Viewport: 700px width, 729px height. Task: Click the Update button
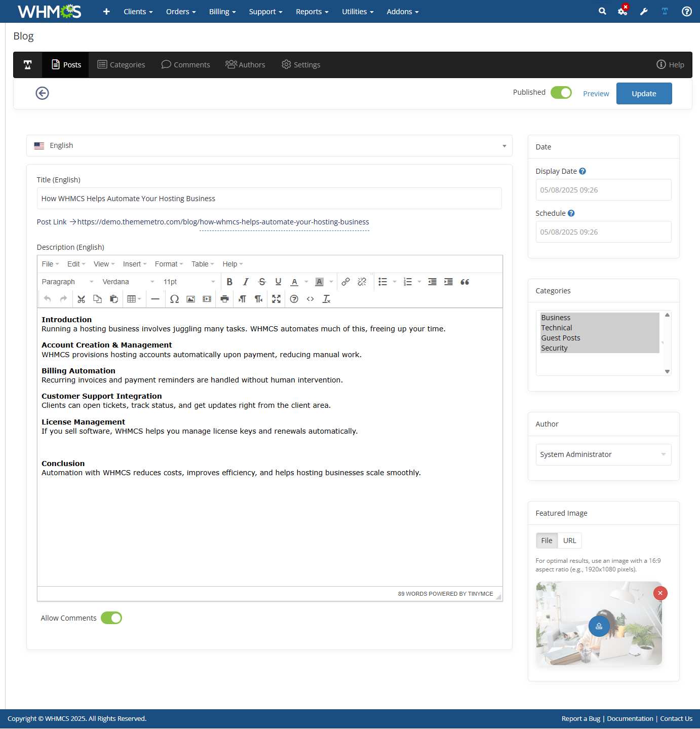[x=644, y=93]
